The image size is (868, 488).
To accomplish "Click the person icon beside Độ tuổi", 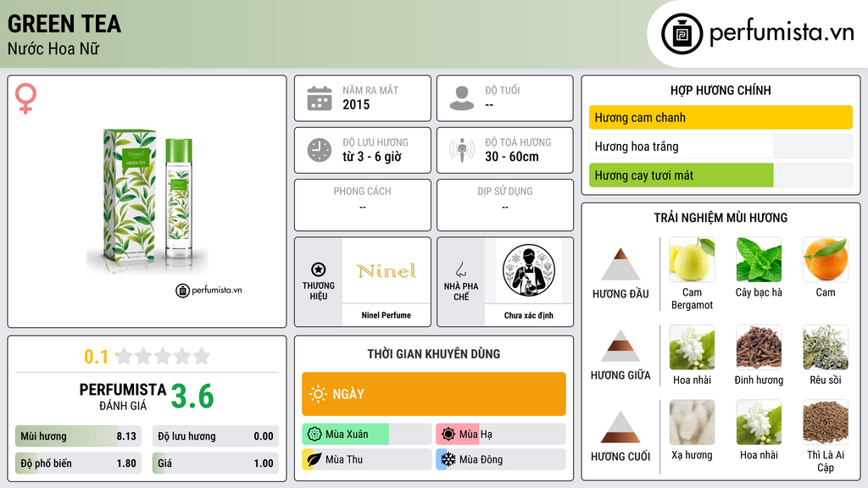I will coord(462,98).
